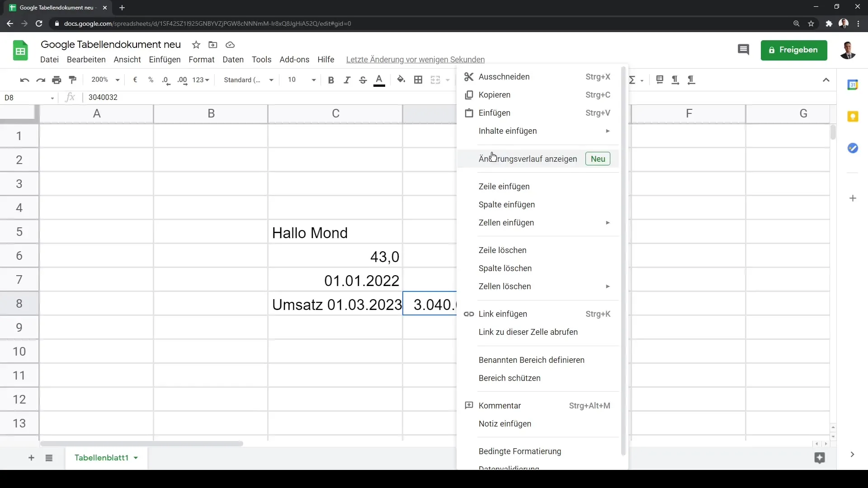Set right-to-left text direction

pyautogui.click(x=691, y=80)
